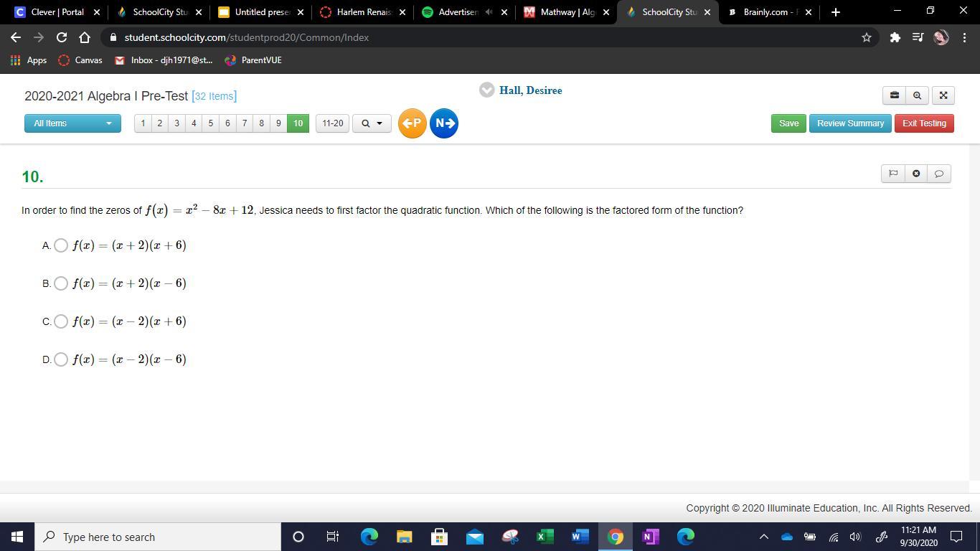Screen dimensions: 980x551
Task: Switch to the Clever | Portal tab
Action: [x=57, y=12]
